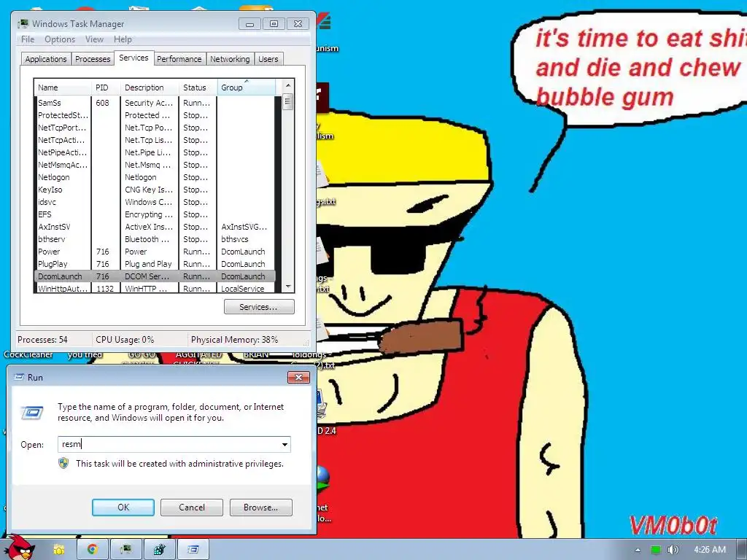This screenshot has height=560, width=747.
Task: Select the SamSs service row
Action: pyautogui.click(x=155, y=103)
